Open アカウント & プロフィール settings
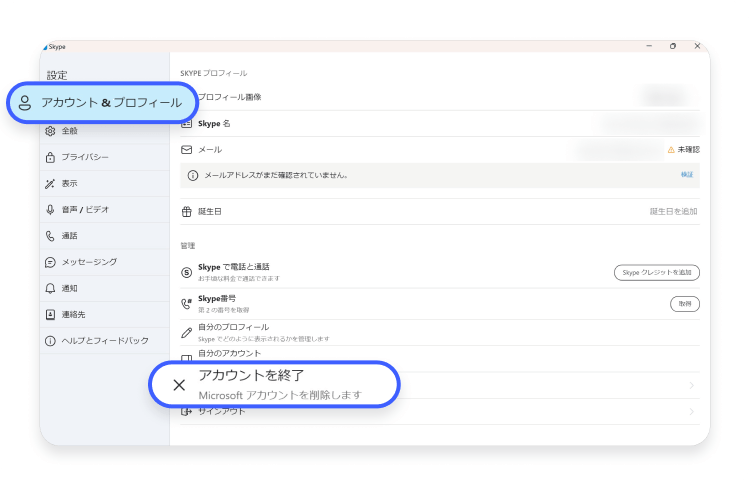This screenshot has width=751, height=486. pyautogui.click(x=102, y=102)
